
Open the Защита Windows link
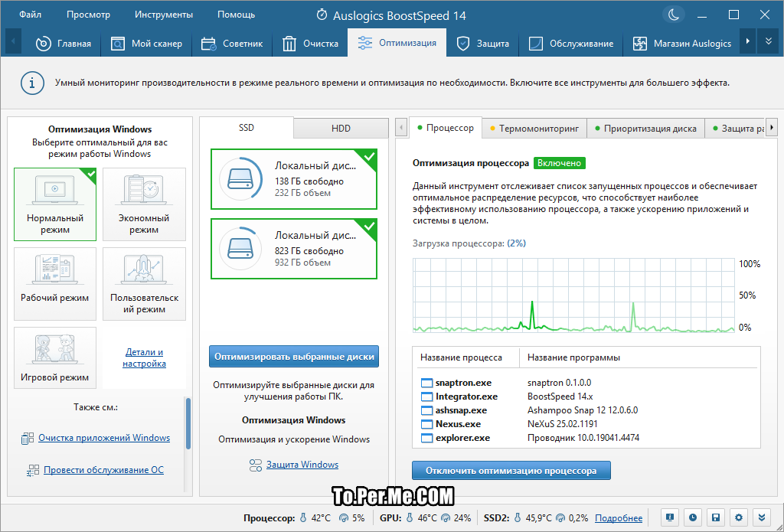point(302,465)
